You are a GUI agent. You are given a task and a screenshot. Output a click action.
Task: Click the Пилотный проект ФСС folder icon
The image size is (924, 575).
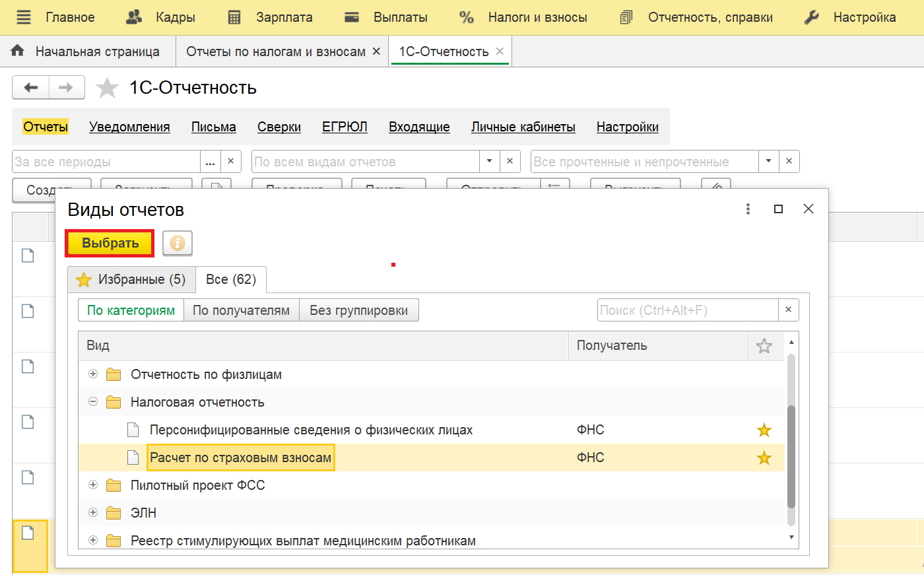point(114,486)
